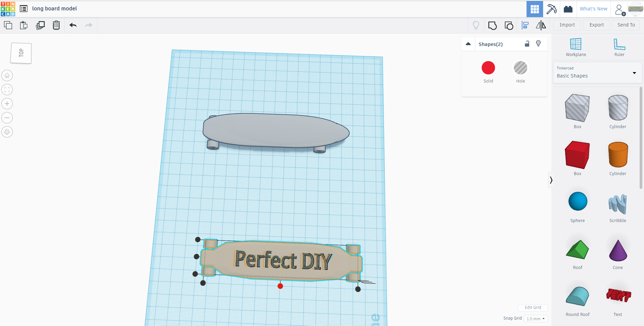The width and height of the screenshot is (644, 326).
Task: Click the Tinkercad logo
Action: click(8, 9)
